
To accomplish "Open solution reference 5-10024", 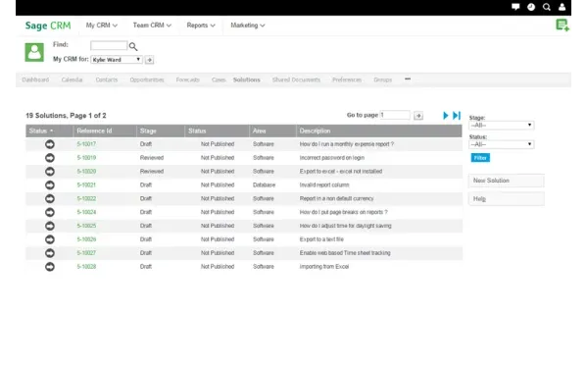I will click(86, 212).
